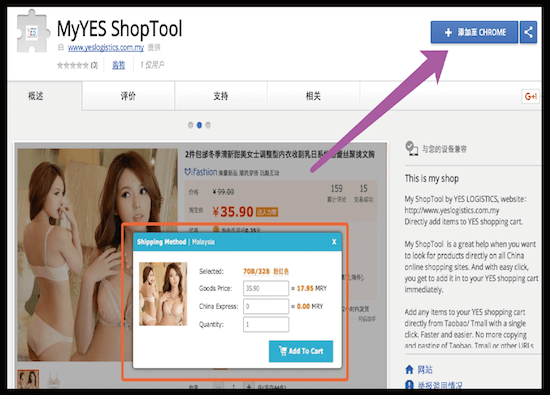Click the blue Add to Chrome button
The width and height of the screenshot is (550, 395).
[474, 32]
